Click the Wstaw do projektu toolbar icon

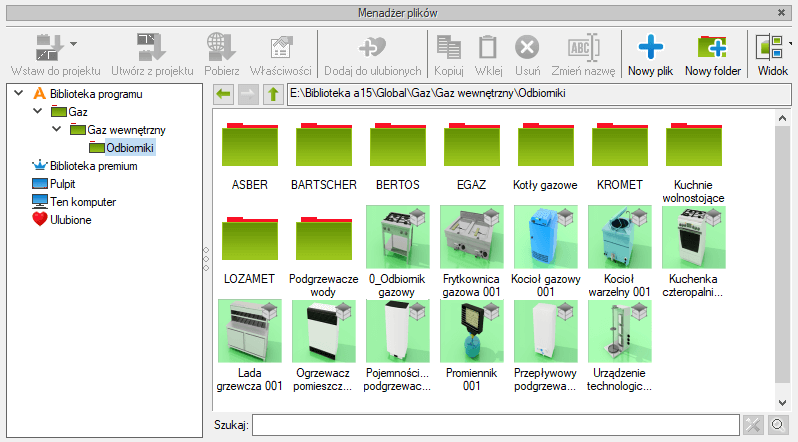(x=49, y=47)
